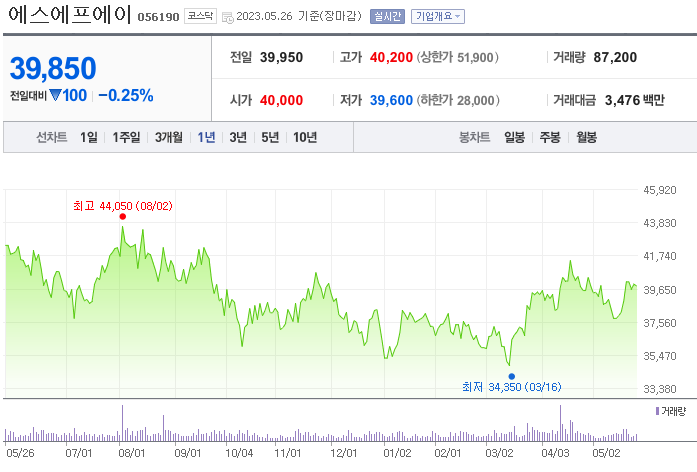Click the 최저 34,350 (03/16) label
Viewport: 697px width, 472px height.
point(512,387)
